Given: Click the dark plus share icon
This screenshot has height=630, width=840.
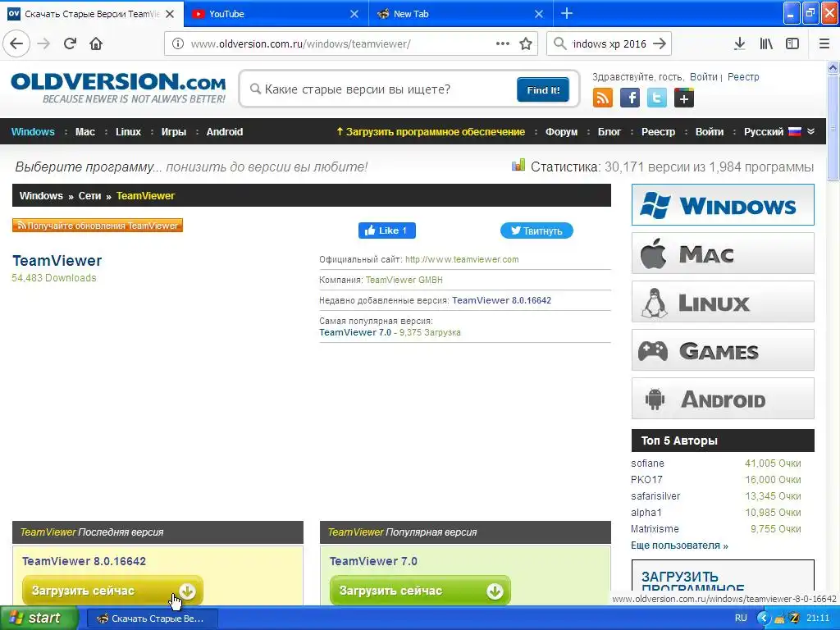Looking at the screenshot, I should pyautogui.click(x=684, y=98).
